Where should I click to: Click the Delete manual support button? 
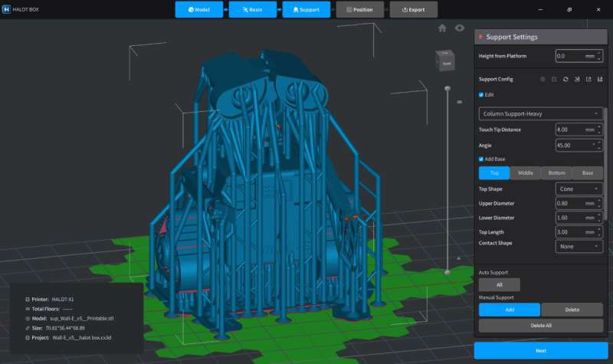[572, 310]
